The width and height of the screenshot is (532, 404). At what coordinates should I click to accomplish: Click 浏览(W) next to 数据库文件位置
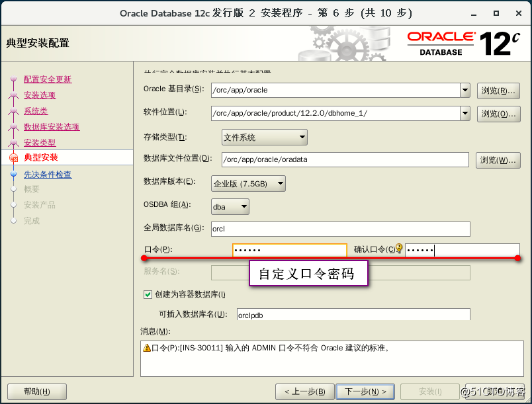click(x=498, y=159)
